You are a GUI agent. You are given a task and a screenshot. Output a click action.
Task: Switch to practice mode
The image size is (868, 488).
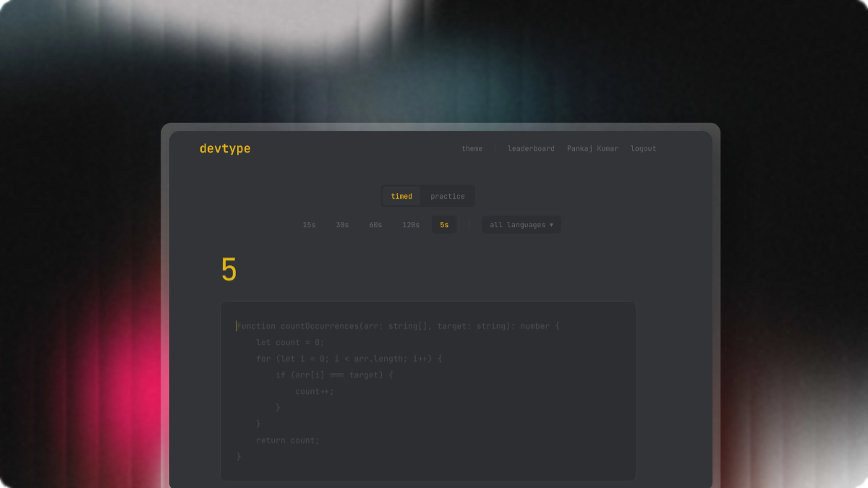pyautogui.click(x=448, y=196)
